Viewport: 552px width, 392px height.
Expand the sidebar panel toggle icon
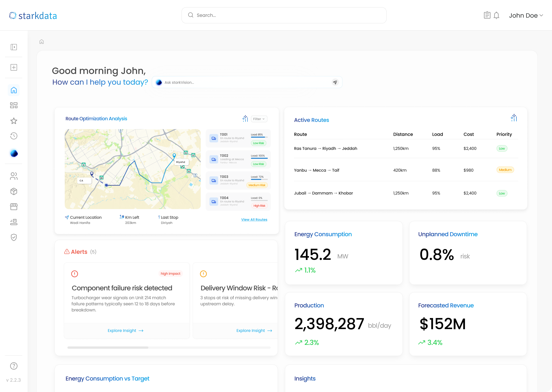pyautogui.click(x=14, y=47)
